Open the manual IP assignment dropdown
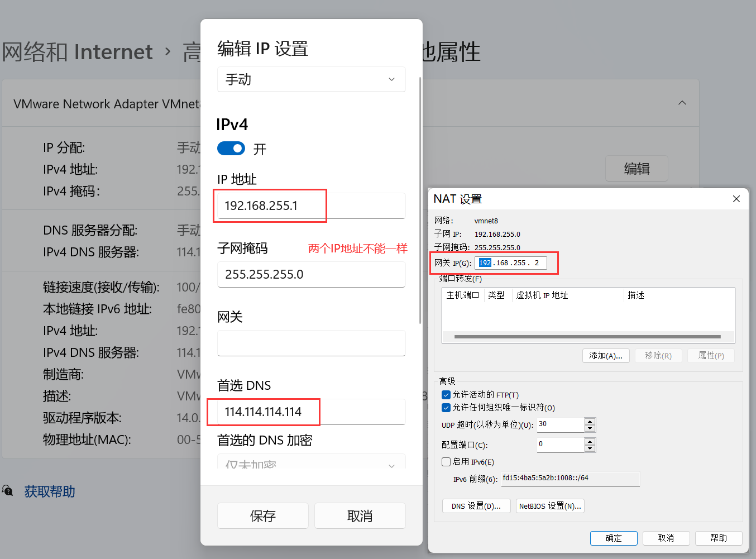 (311, 79)
